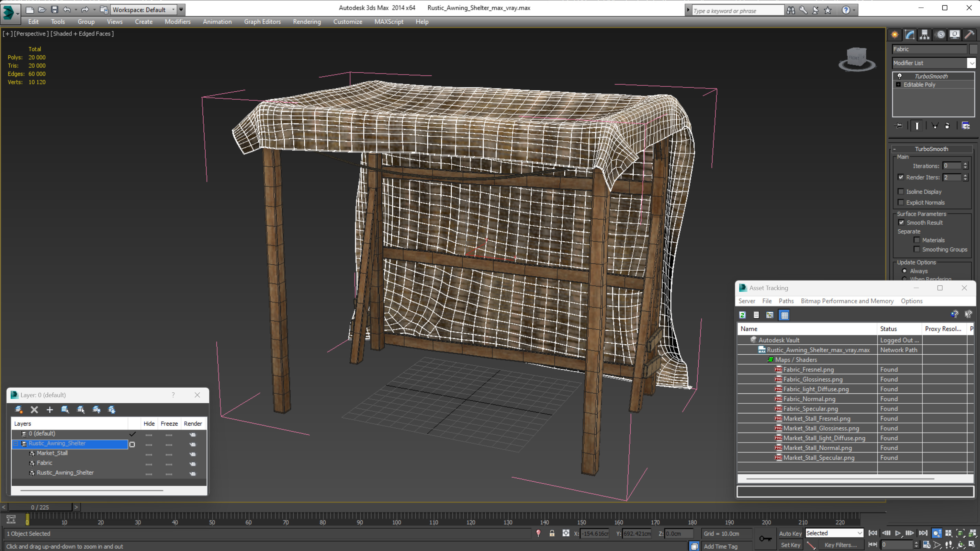
Task: Open the Modify command panel tab
Action: (x=910, y=35)
